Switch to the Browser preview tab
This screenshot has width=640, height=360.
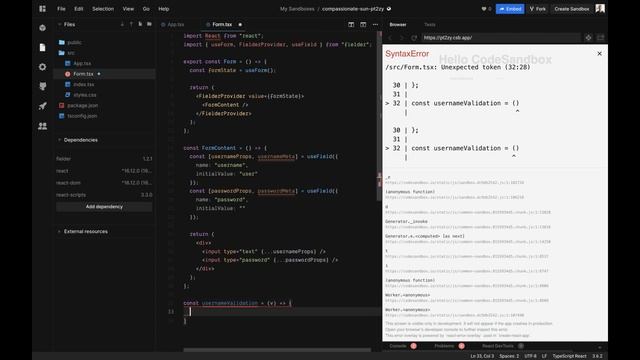398,24
